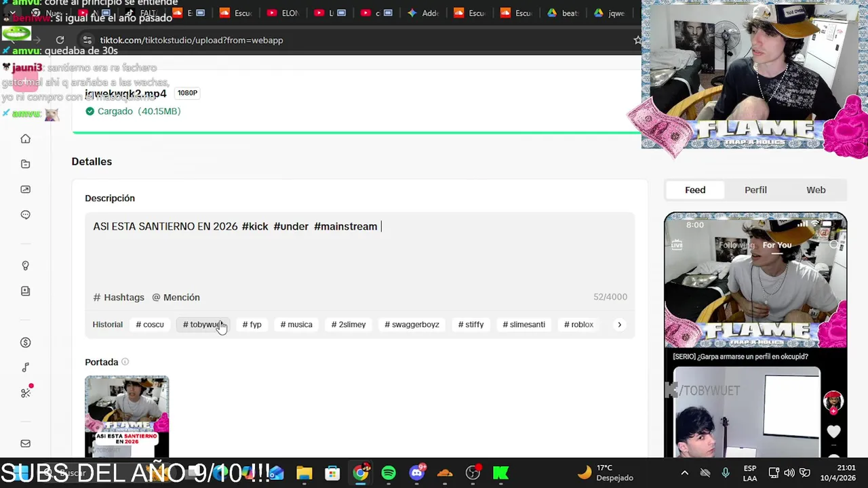868x488 pixels.
Task: Switch to the jqwe Google Drive browser tab
Action: click(609, 13)
